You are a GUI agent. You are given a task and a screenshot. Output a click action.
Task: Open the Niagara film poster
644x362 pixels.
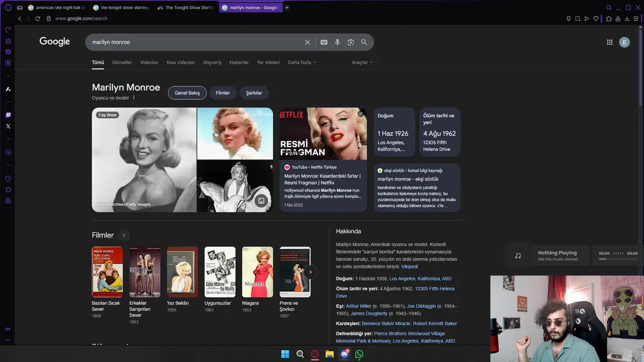(x=258, y=272)
